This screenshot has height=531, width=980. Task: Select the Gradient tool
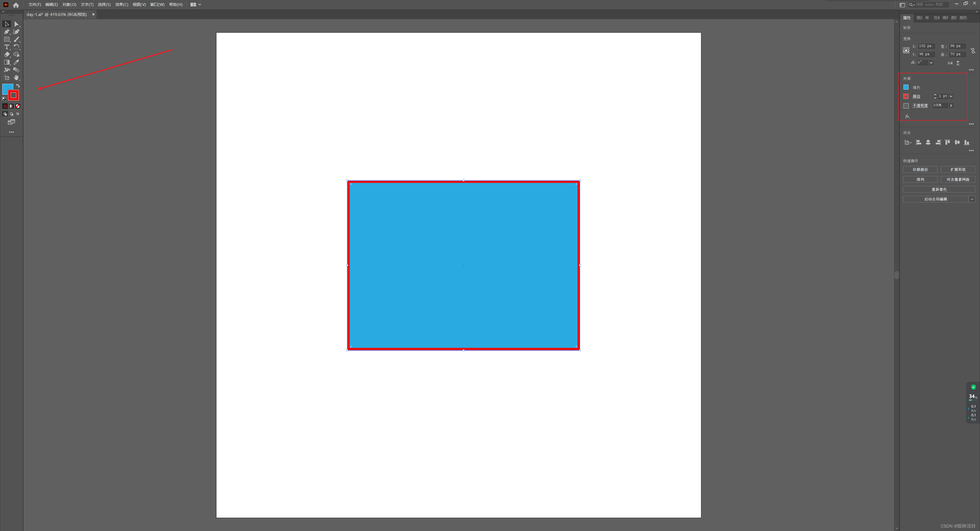6,62
